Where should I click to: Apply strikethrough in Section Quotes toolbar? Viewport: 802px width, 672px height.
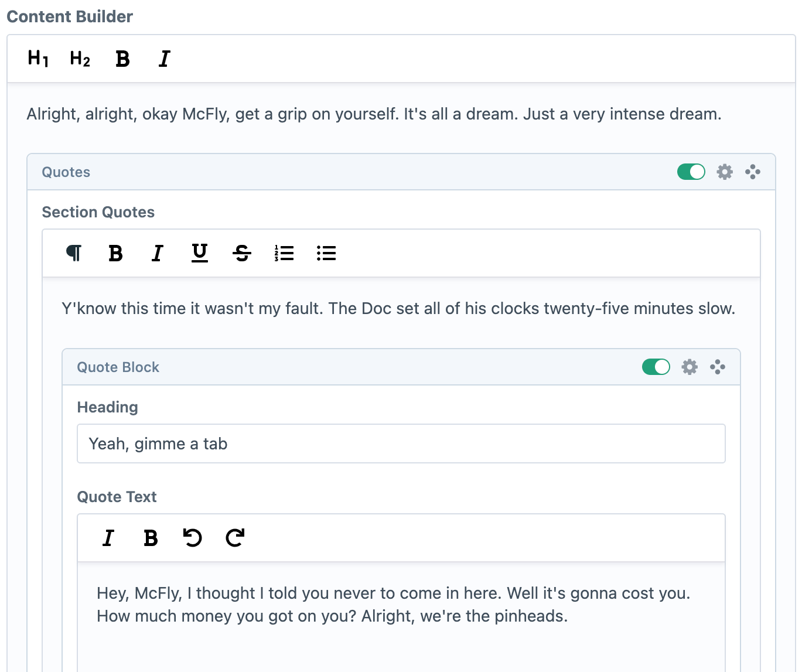(242, 253)
